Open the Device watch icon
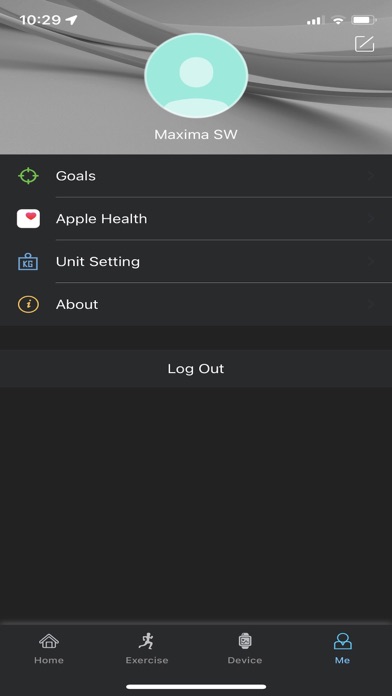392x696 pixels. point(245,641)
